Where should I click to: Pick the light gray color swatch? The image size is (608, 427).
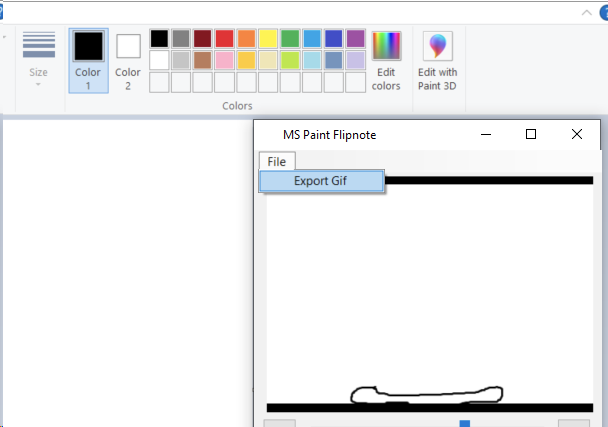pyautogui.click(x=181, y=60)
